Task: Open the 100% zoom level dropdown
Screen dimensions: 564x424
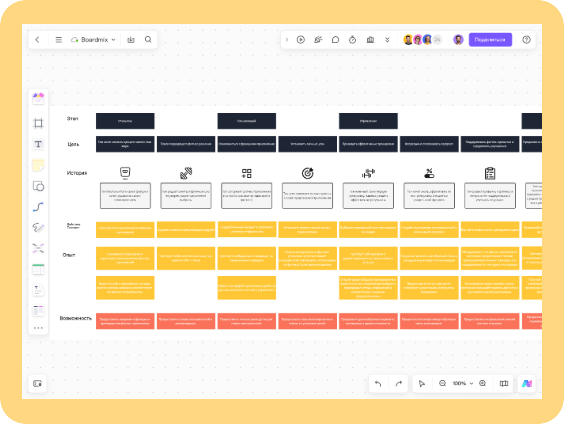Action: [x=463, y=383]
